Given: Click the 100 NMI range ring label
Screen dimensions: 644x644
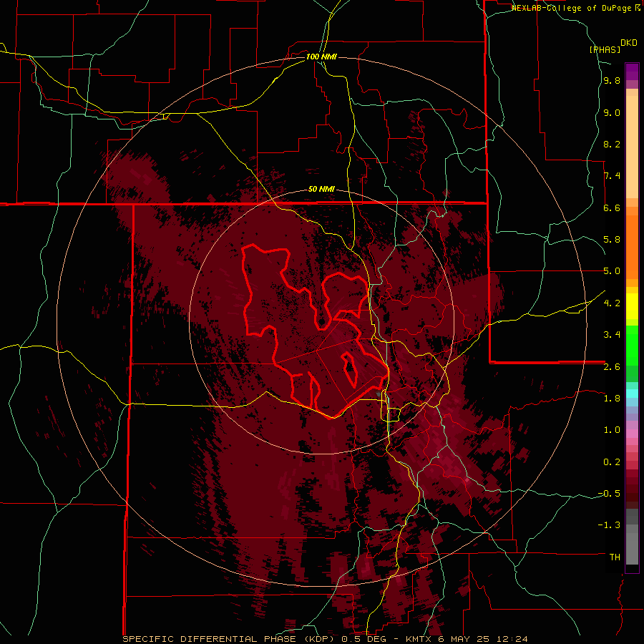Looking at the screenshot, I should point(321,57).
